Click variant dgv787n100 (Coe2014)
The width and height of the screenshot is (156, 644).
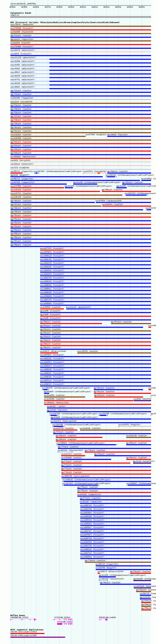(x=131, y=324)
